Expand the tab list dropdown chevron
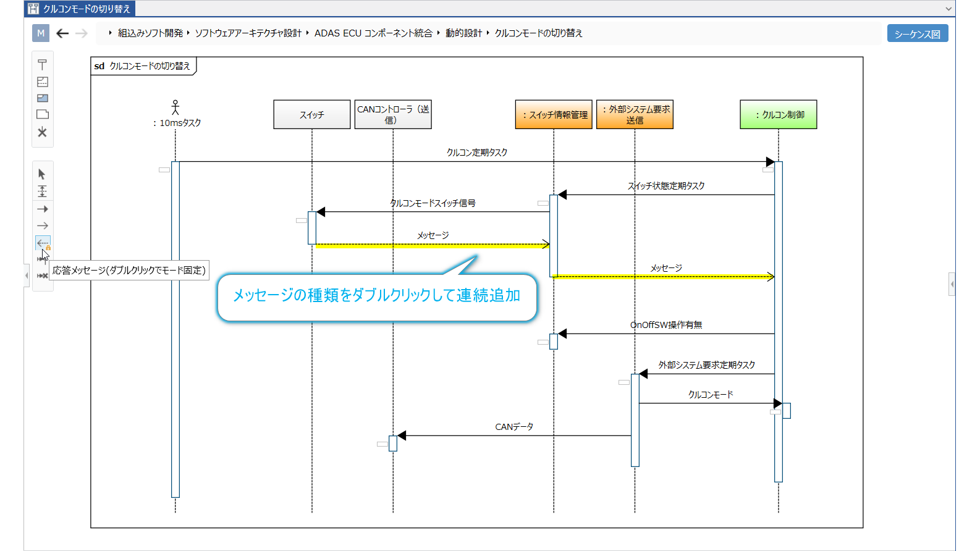 (948, 9)
